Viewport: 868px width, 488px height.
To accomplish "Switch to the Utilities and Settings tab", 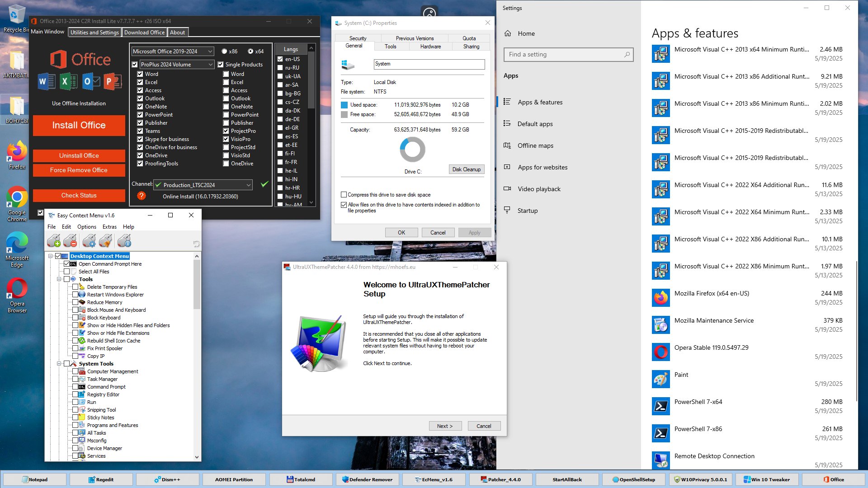I will pos(94,33).
